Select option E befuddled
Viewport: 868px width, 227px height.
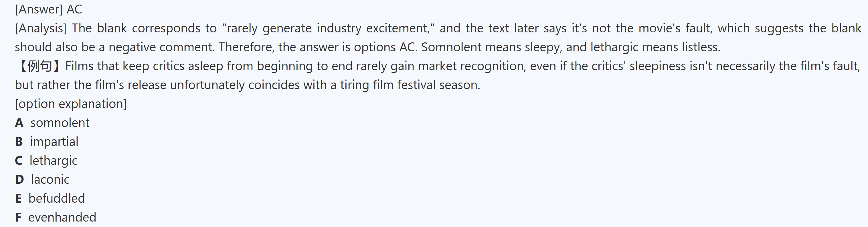point(57,198)
